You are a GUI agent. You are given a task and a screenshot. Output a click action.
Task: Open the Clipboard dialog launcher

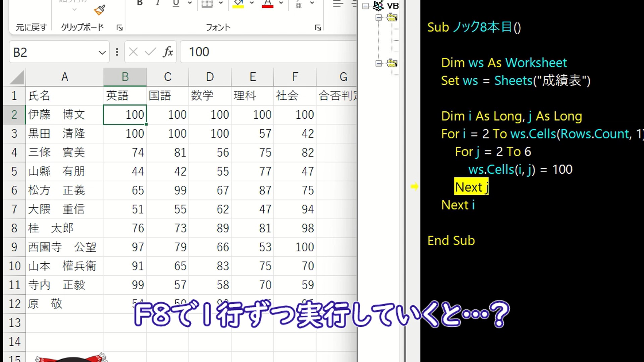tap(119, 28)
